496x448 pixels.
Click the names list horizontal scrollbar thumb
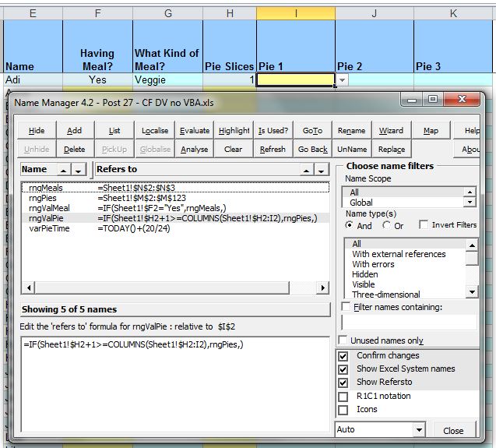(162, 287)
